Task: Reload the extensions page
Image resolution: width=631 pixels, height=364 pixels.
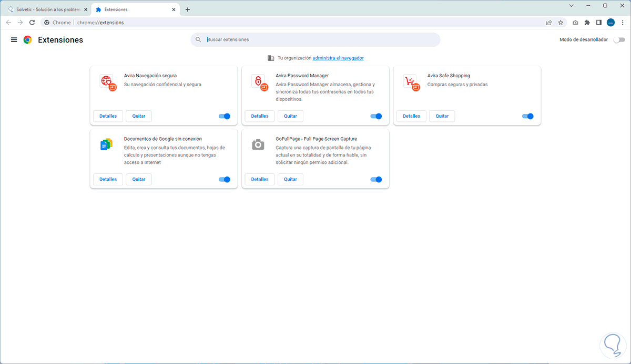Action: coord(32,23)
